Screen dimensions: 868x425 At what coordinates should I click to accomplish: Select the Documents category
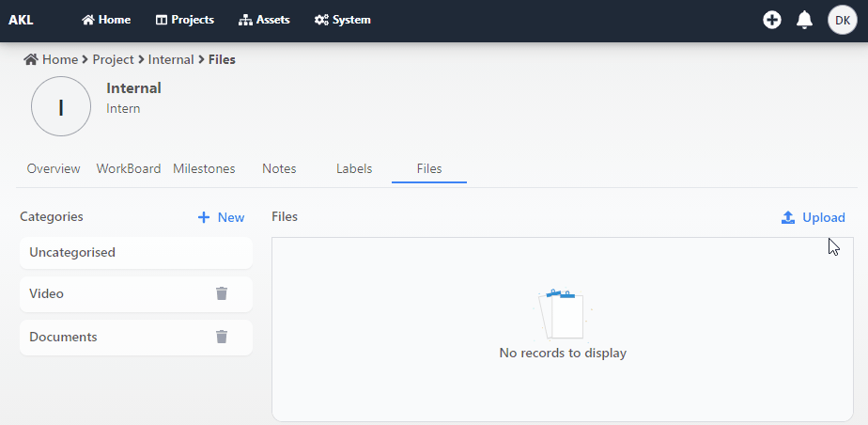(x=136, y=337)
